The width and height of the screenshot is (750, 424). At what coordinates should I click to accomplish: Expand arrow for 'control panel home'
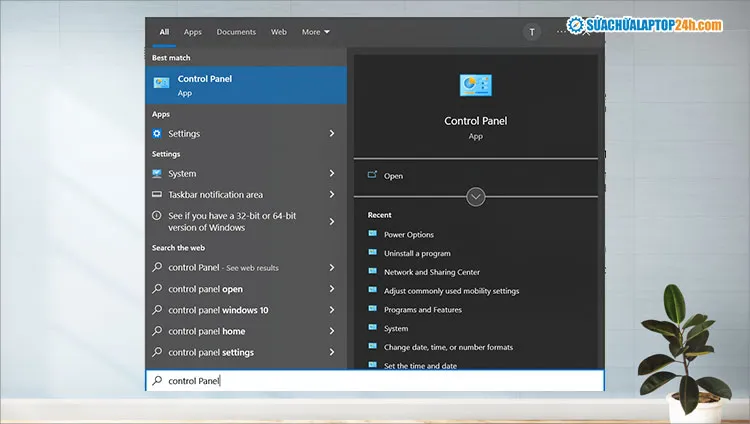332,331
